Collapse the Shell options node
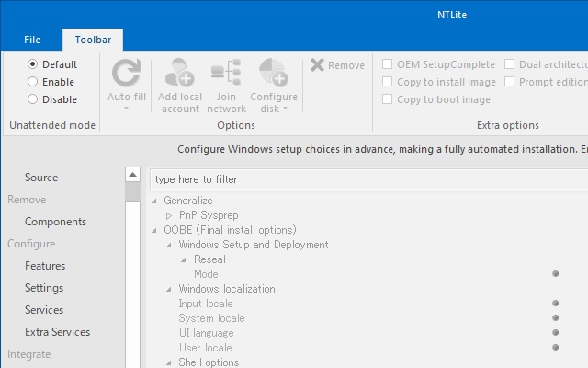The width and height of the screenshot is (588, 368). [169, 363]
